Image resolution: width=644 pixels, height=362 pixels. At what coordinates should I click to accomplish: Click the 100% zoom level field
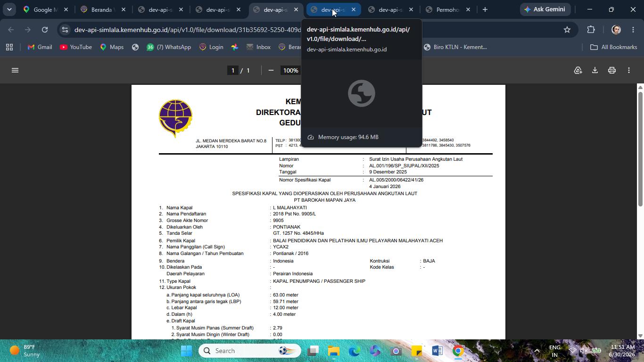pyautogui.click(x=290, y=70)
